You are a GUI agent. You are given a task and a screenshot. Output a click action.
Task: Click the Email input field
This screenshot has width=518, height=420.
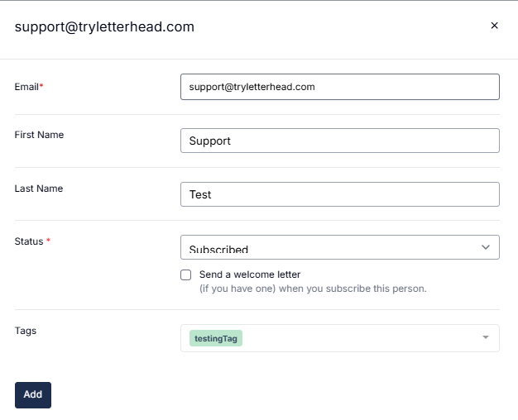[339, 87]
